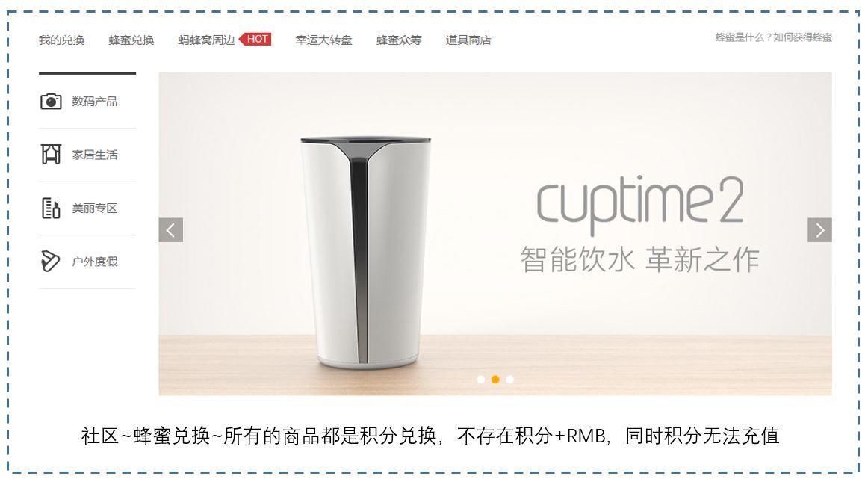Screen dimensions: 868x485
Task: Click the camera icon for 数码产品
Action: (51, 102)
